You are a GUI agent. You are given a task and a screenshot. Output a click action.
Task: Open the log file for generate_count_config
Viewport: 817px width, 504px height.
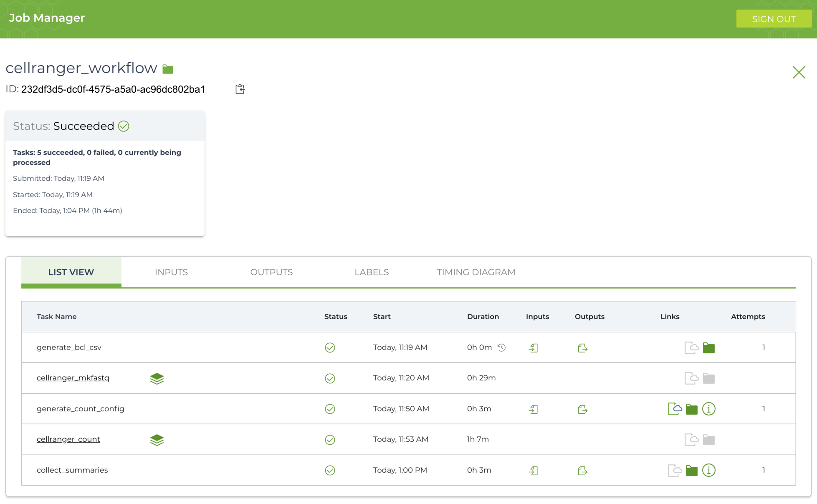coord(675,409)
